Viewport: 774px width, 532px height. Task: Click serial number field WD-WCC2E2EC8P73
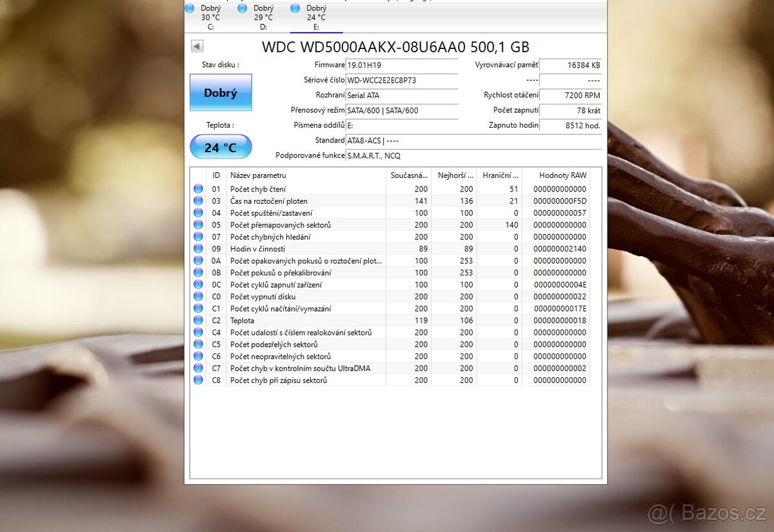pyautogui.click(x=402, y=81)
